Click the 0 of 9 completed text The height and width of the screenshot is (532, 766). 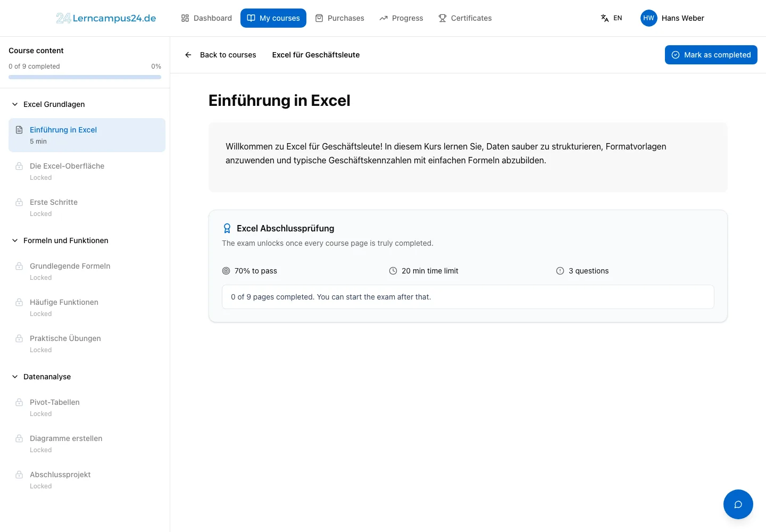point(34,66)
